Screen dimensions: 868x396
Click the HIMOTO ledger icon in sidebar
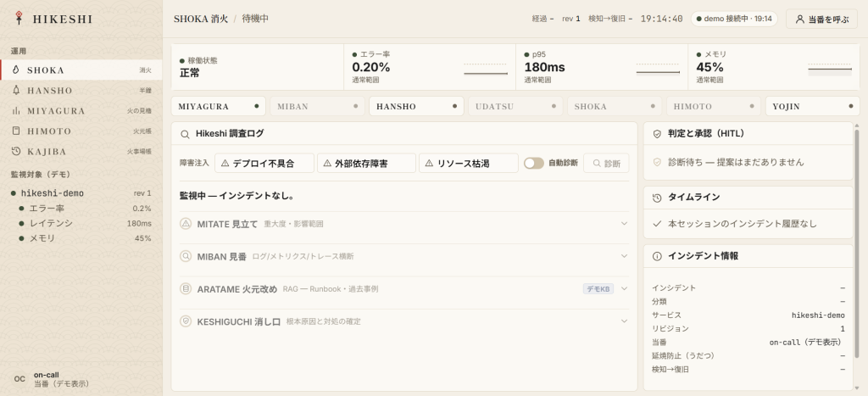(x=15, y=131)
